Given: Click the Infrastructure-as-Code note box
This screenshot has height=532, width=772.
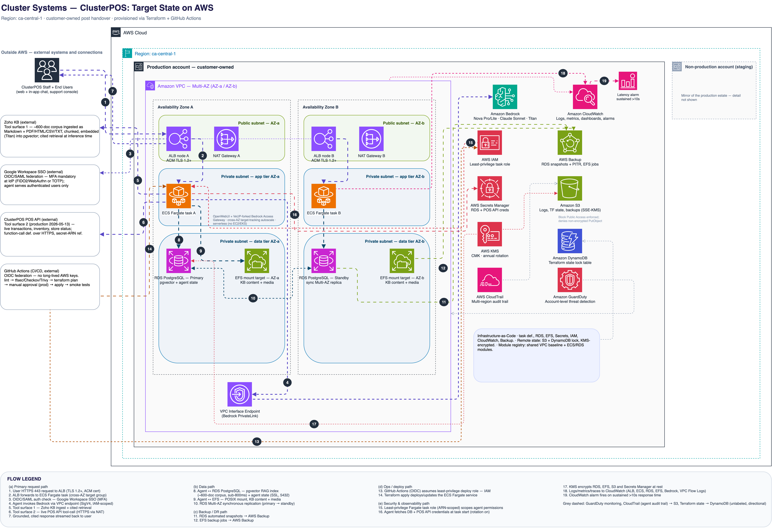Looking at the screenshot, I should [x=536, y=356].
